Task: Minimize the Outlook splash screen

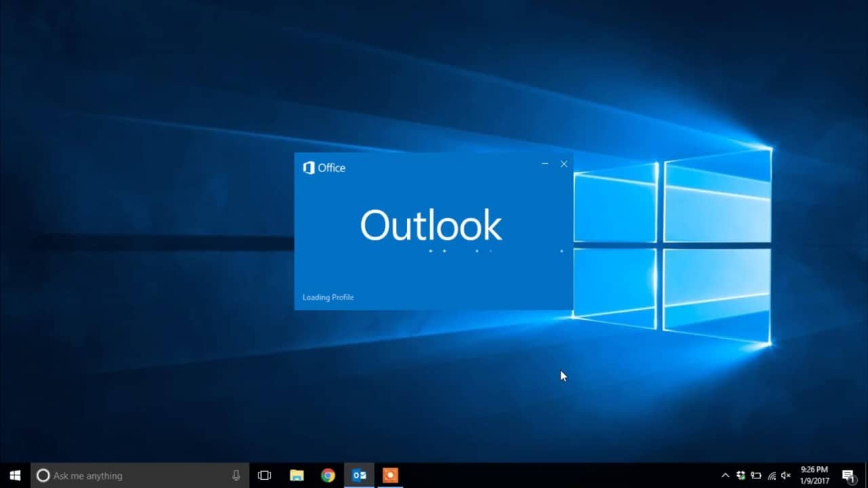Action: pyautogui.click(x=545, y=163)
